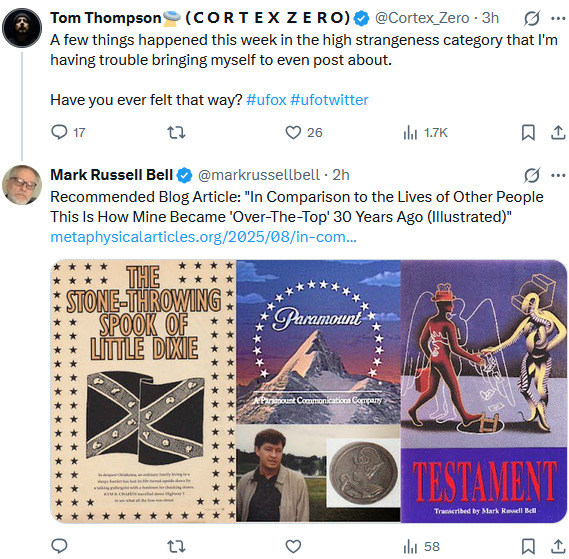The width and height of the screenshot is (569, 559).
Task: Reply to Mark Russell Bell's tweet
Action: (x=59, y=546)
